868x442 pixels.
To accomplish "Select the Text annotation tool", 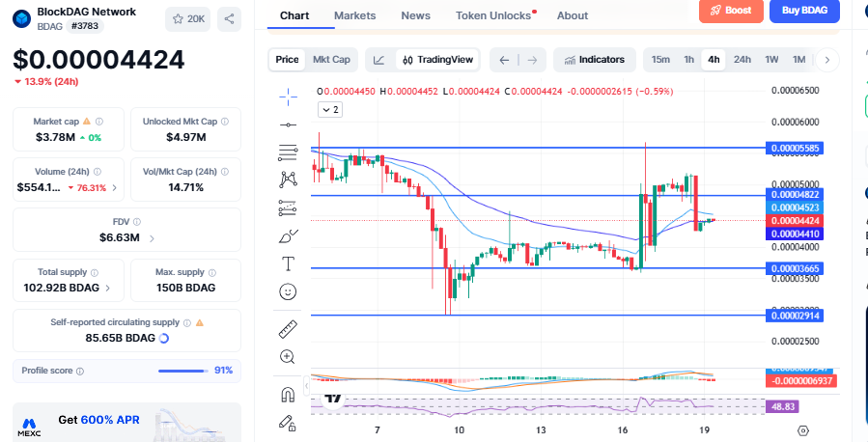I will point(288,263).
